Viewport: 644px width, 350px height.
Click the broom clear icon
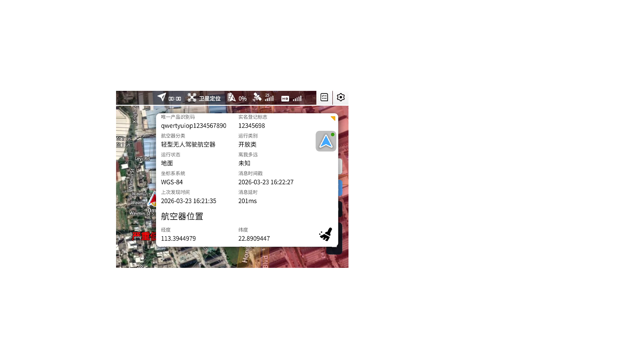(326, 234)
